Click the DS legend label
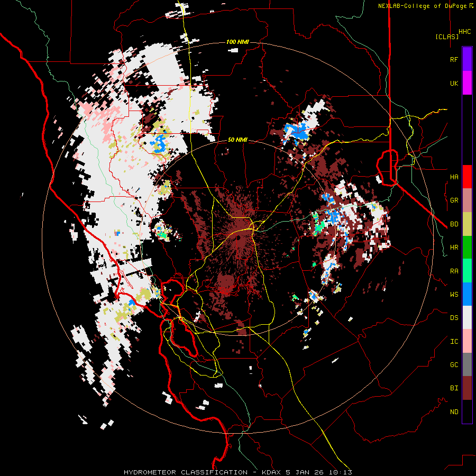Screen dimensions: 476x476 pyautogui.click(x=454, y=318)
